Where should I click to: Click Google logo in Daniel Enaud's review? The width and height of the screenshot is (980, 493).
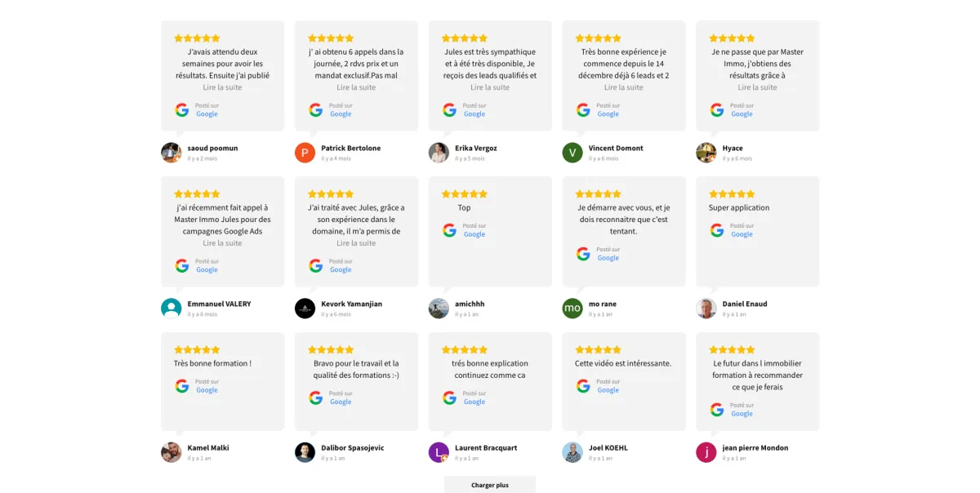point(717,230)
